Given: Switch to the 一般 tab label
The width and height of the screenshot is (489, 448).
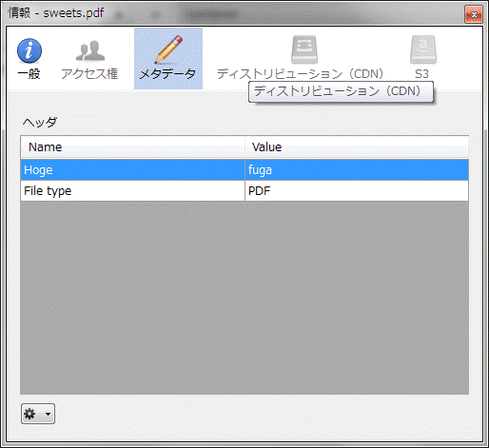Looking at the screenshot, I should pos(29,74).
